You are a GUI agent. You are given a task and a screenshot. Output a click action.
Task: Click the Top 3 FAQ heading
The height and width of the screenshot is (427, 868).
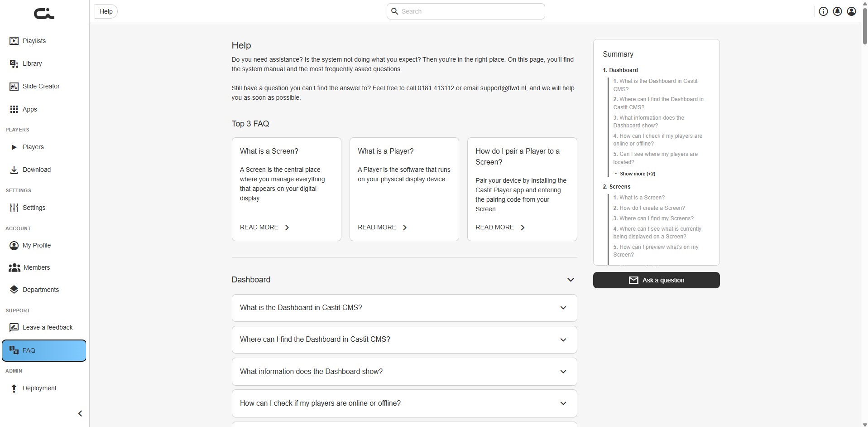tap(250, 124)
